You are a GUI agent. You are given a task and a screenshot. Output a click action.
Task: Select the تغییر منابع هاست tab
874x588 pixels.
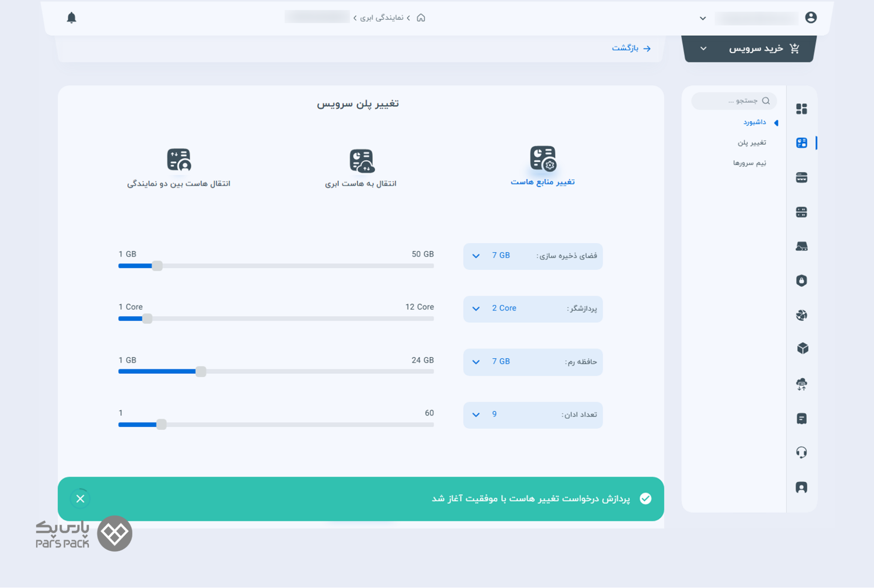coord(542,166)
